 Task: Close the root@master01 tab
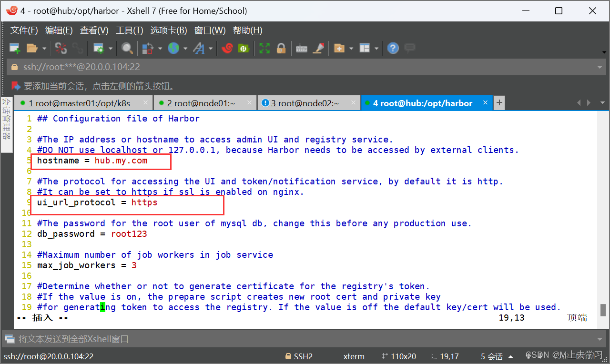click(144, 103)
